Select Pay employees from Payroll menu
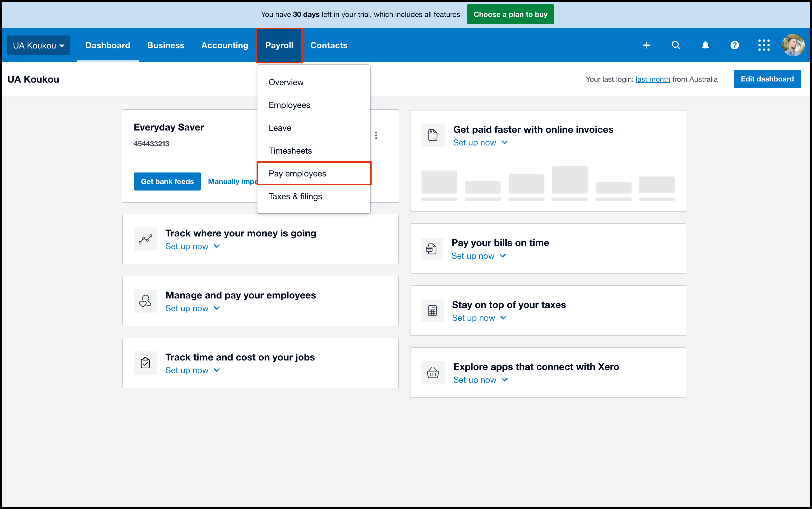This screenshot has width=812, height=509. click(x=297, y=174)
